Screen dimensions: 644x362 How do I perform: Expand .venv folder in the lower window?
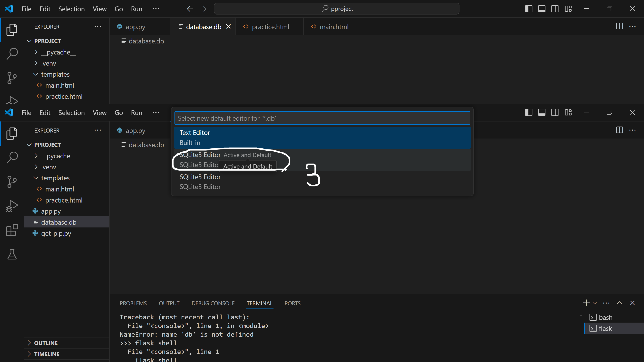click(36, 167)
